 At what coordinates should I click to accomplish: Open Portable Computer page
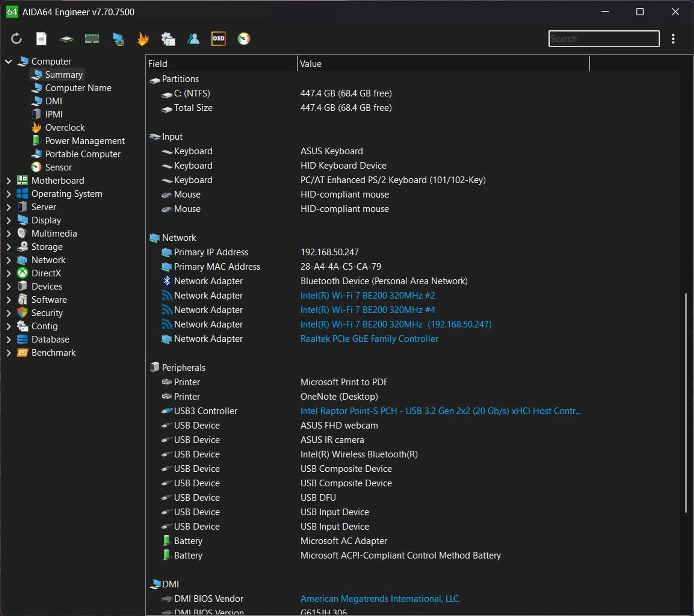[x=82, y=154]
